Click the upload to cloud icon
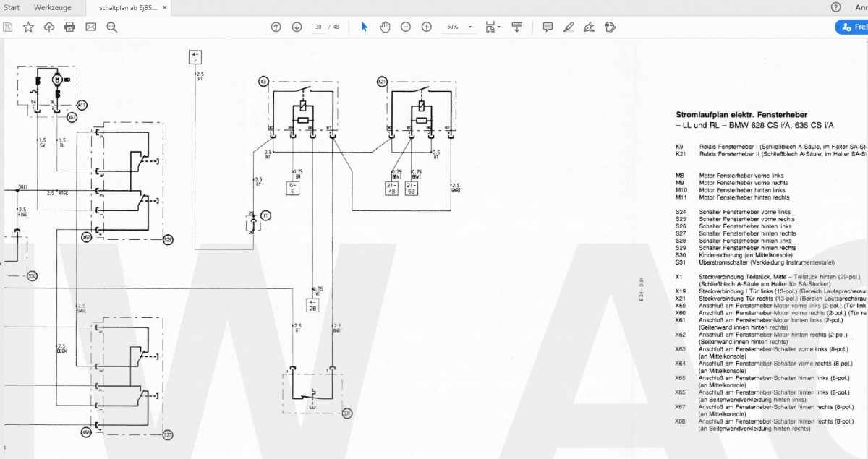 tap(49, 27)
